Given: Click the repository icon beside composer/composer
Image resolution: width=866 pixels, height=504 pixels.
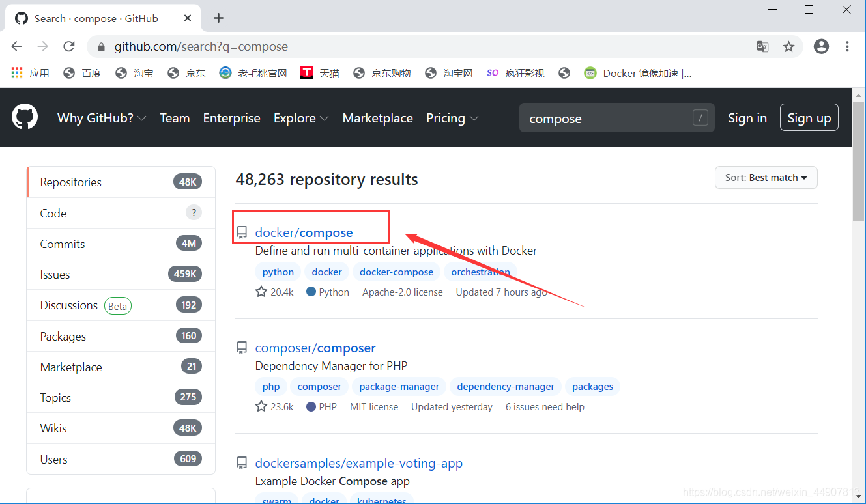Looking at the screenshot, I should coord(242,348).
